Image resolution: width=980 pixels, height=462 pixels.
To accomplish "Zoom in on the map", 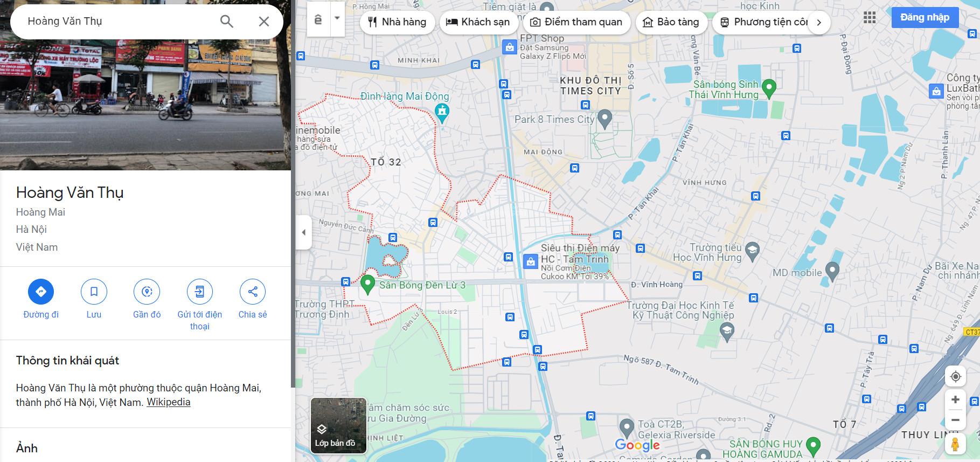I will coord(955,399).
